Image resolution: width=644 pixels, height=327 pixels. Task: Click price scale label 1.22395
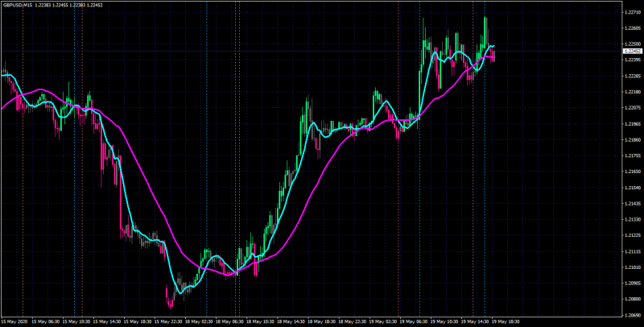(632, 60)
